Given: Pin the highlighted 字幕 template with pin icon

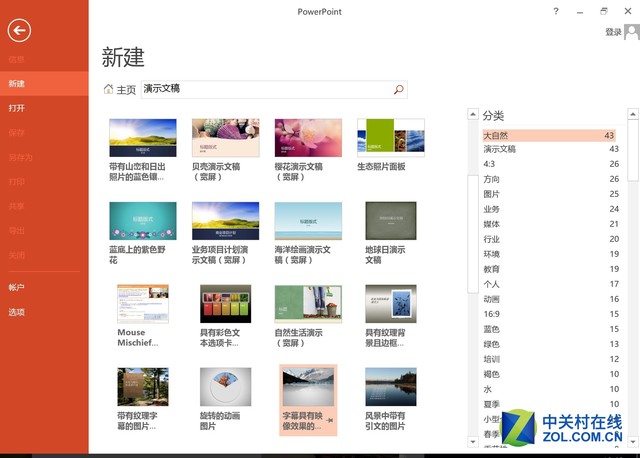Looking at the screenshot, I should pos(330,420).
